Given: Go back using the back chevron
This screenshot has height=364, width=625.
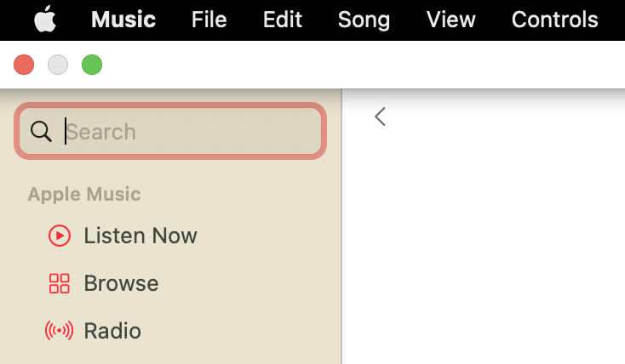Looking at the screenshot, I should click(x=381, y=117).
